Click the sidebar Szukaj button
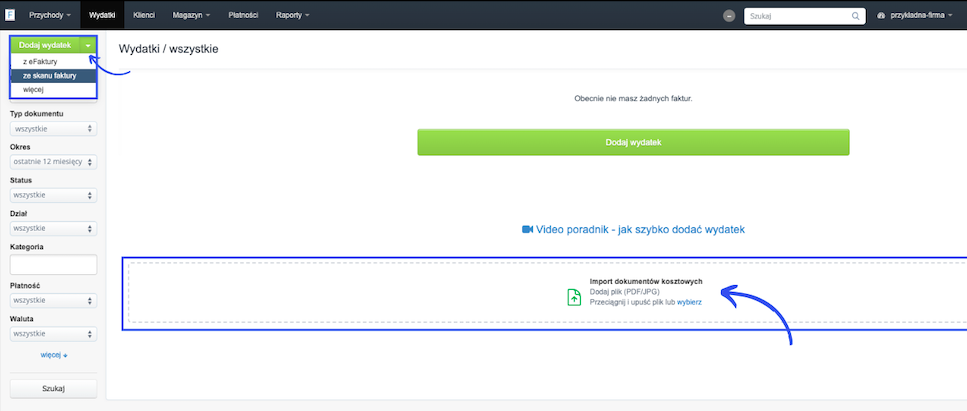 (54, 389)
